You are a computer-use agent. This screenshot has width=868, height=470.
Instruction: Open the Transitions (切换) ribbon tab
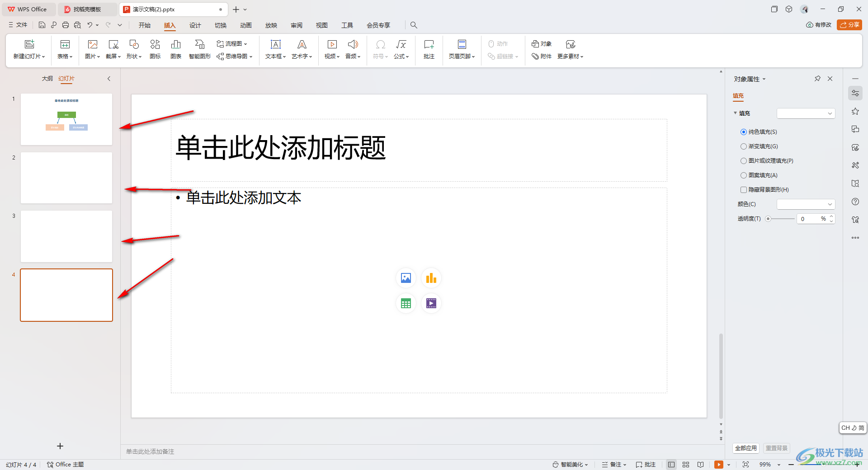click(x=221, y=25)
